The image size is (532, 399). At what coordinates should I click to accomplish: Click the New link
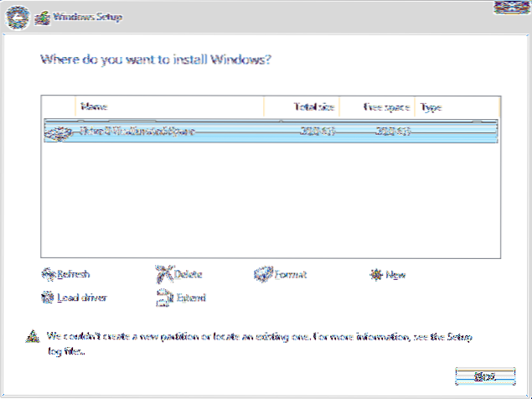(x=395, y=274)
